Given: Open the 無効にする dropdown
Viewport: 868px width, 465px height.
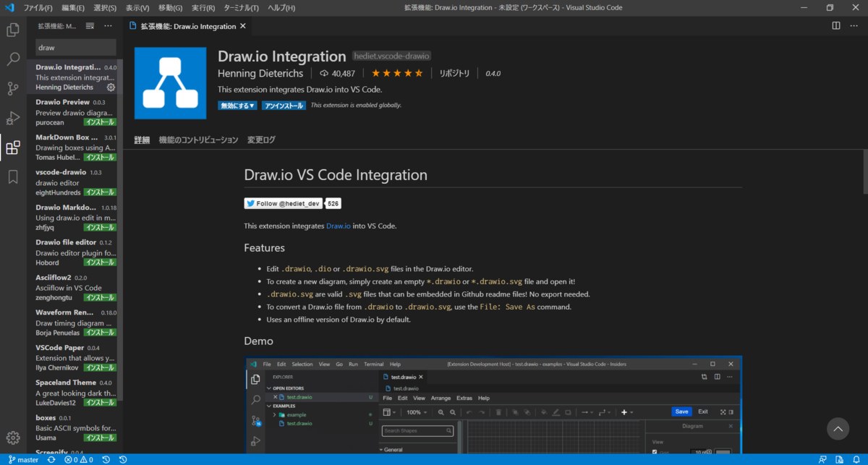Looking at the screenshot, I should pyautogui.click(x=237, y=105).
